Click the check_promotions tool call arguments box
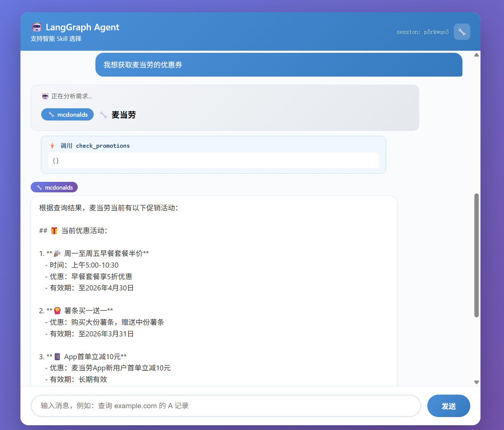This screenshot has width=504, height=430. [x=213, y=160]
